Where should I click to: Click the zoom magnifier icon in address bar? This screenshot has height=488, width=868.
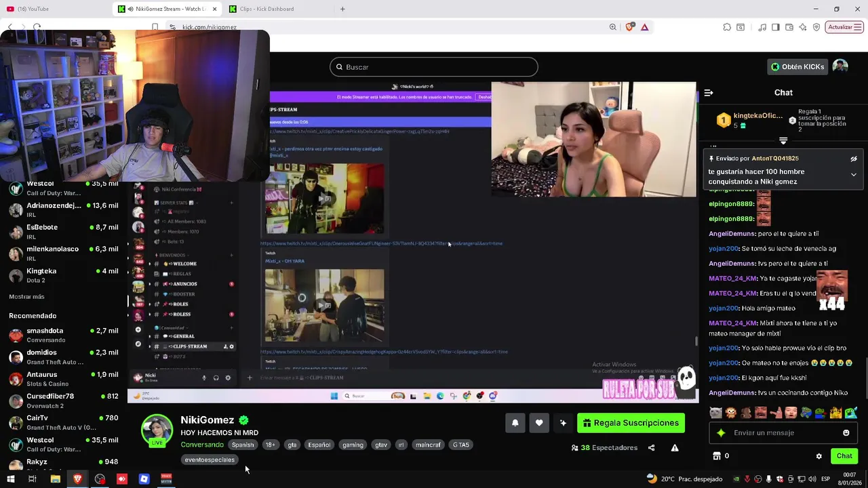[613, 27]
